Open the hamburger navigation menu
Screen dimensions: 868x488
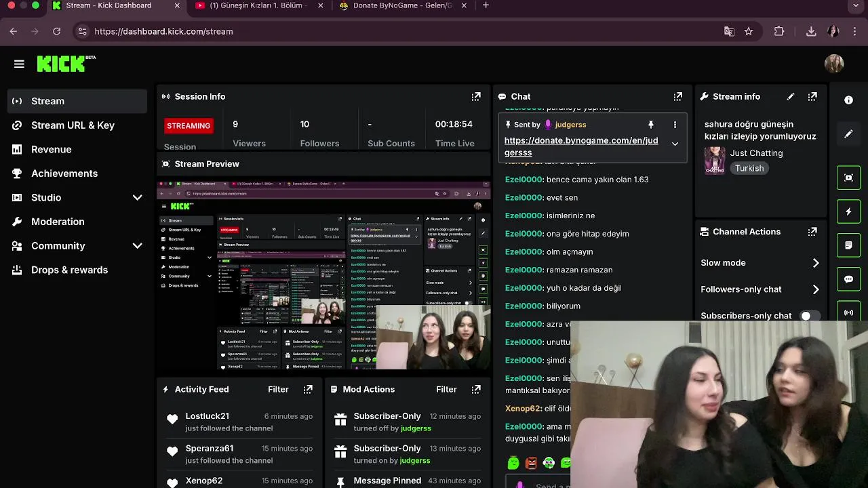[x=19, y=64]
